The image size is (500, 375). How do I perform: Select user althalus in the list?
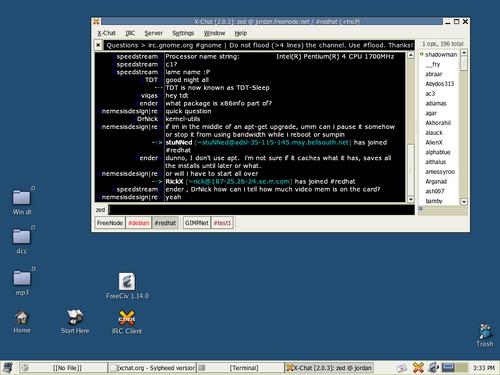[x=435, y=162]
